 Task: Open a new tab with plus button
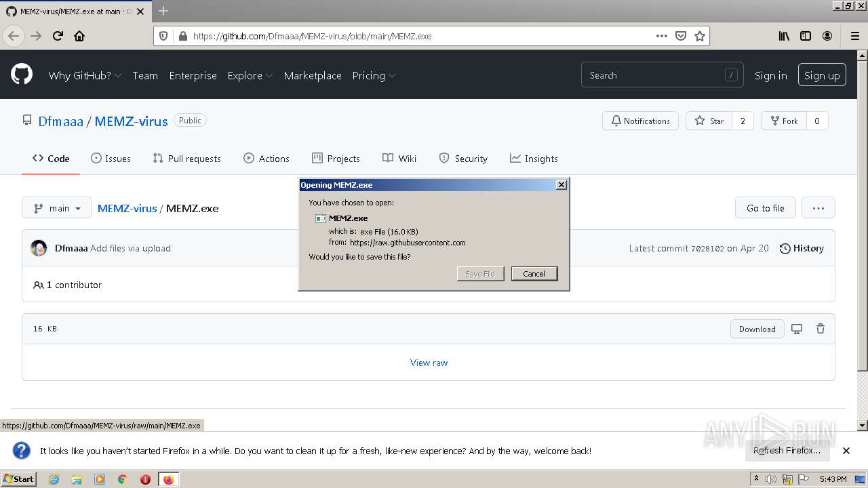click(163, 11)
